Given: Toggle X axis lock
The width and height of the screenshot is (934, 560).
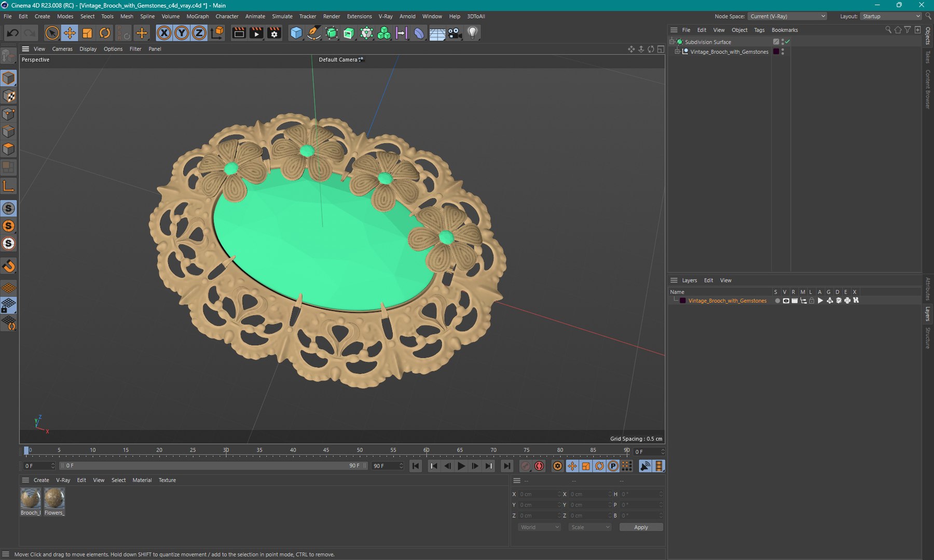Looking at the screenshot, I should click(x=164, y=33).
